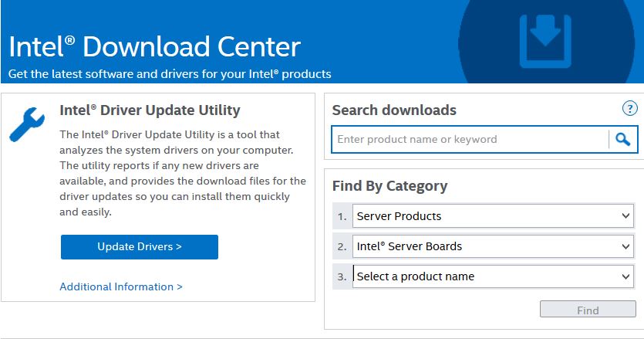The image size is (644, 339).
Task: Click the banner tagline about latest software
Action: 170,74
